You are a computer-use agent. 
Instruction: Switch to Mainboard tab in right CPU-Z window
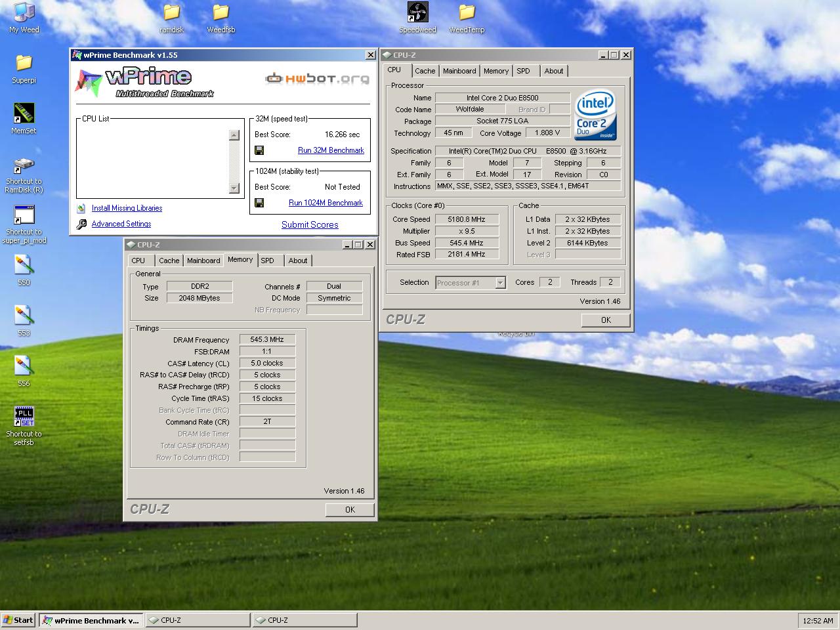[459, 71]
